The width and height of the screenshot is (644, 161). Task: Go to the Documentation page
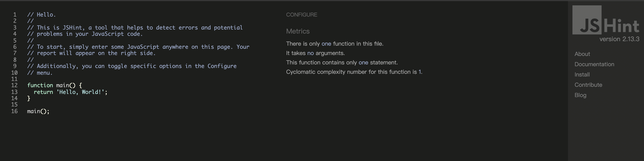[x=594, y=64]
